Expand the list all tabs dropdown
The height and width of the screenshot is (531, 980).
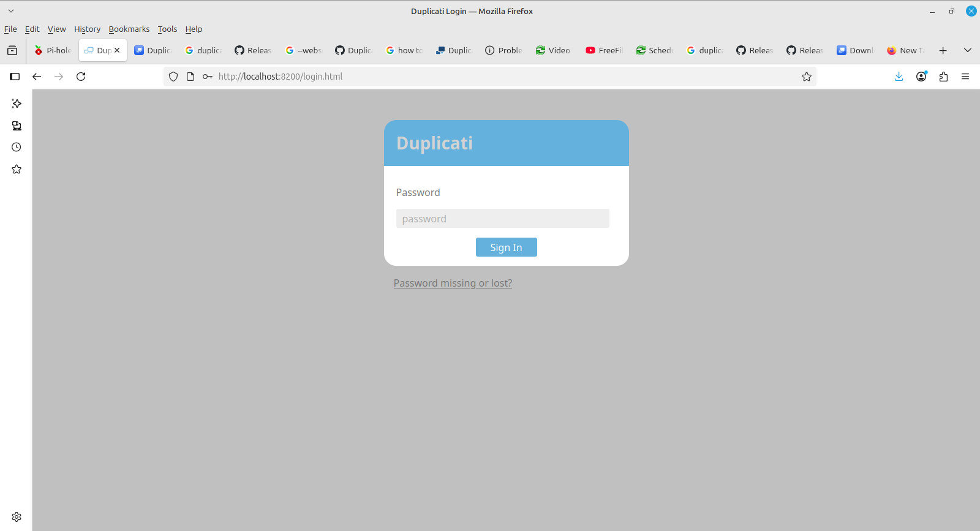(968, 50)
